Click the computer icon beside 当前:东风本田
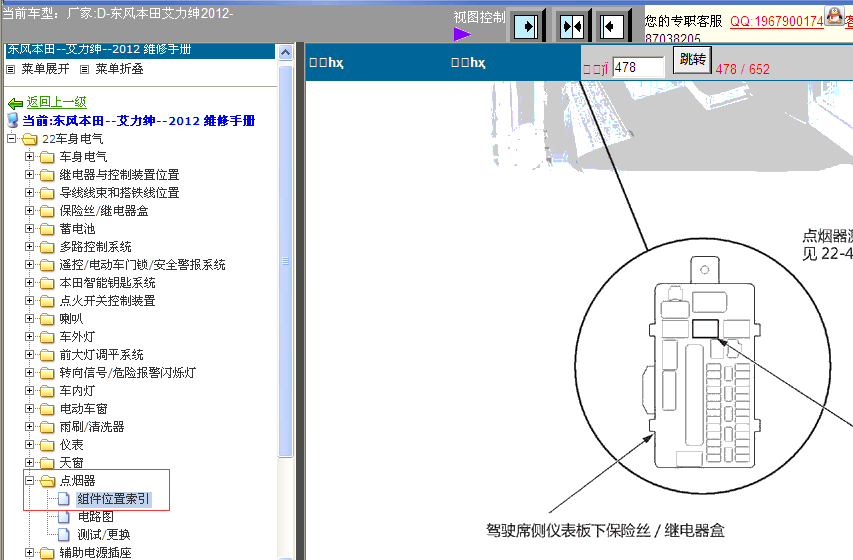The height and width of the screenshot is (560, 853). 13,121
